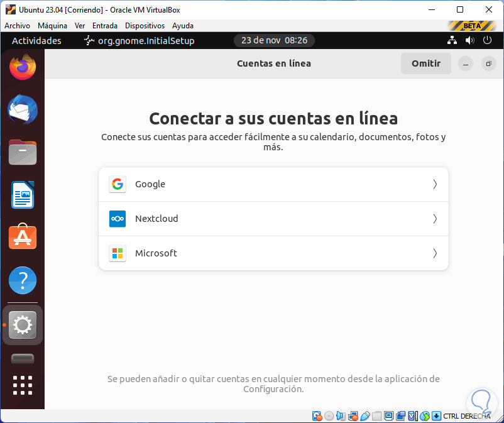The width and height of the screenshot is (504, 423).
Task: Open the mounted drive icon in dock
Action: click(x=23, y=359)
